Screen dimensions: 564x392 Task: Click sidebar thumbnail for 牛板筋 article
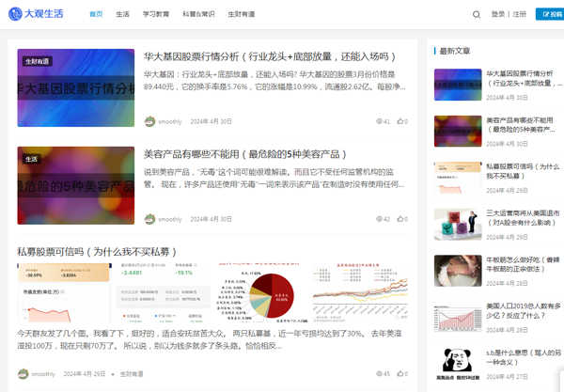click(x=458, y=271)
